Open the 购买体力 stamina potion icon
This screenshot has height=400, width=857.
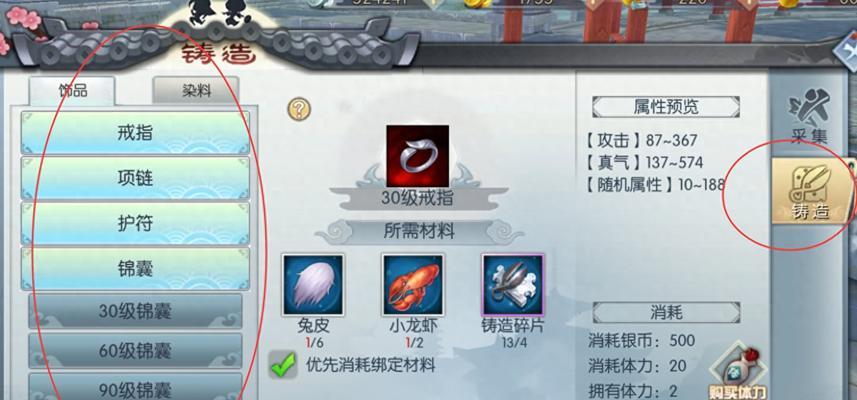738,372
